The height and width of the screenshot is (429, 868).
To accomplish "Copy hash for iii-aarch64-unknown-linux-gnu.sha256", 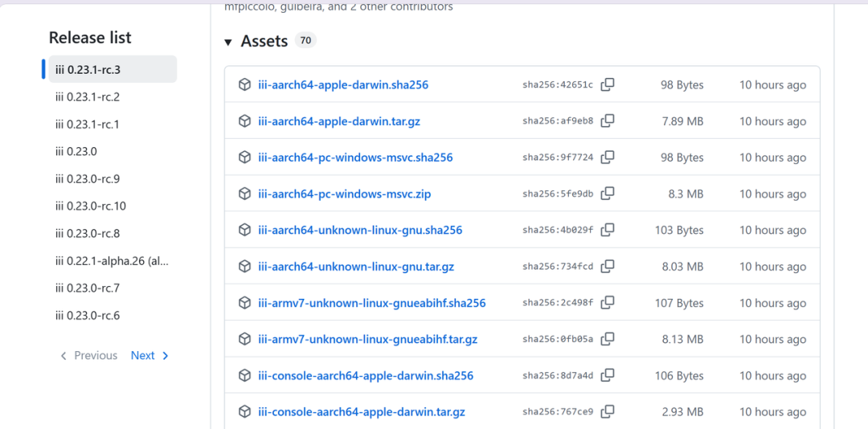I will [608, 230].
